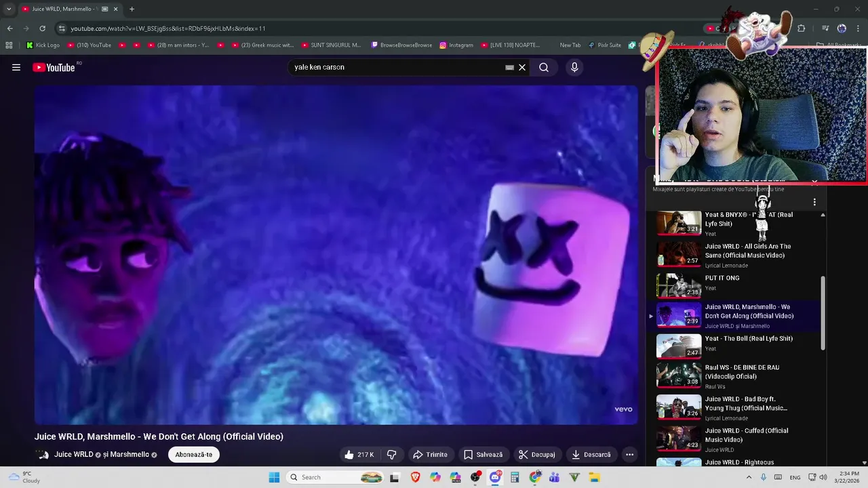868x488 pixels.
Task: Open the New Tab bookmark
Action: pos(570,45)
